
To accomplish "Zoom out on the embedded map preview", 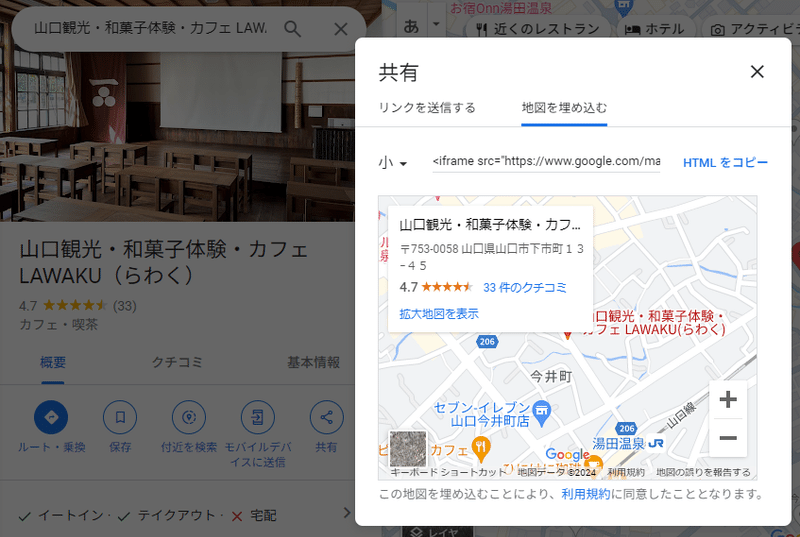I will point(728,438).
